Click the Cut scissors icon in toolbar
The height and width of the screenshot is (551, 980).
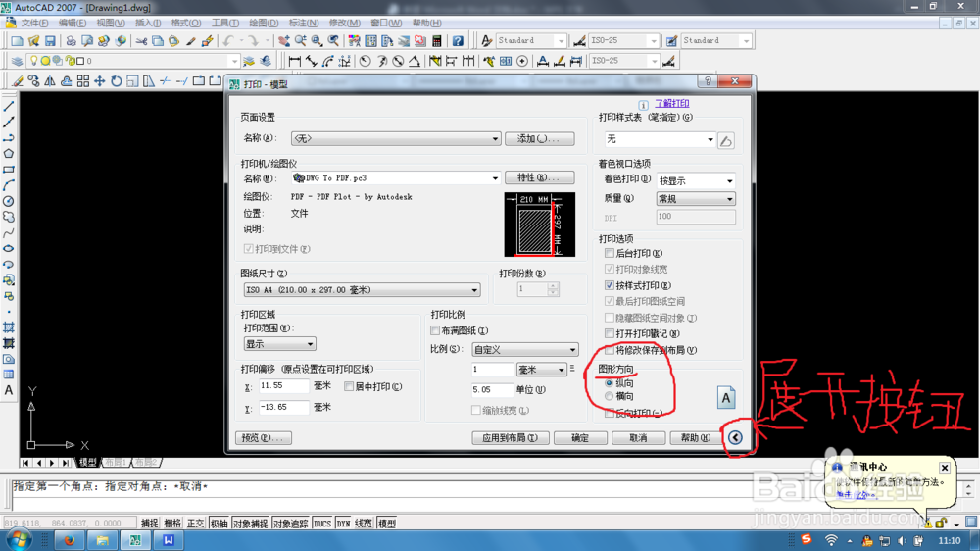click(141, 40)
